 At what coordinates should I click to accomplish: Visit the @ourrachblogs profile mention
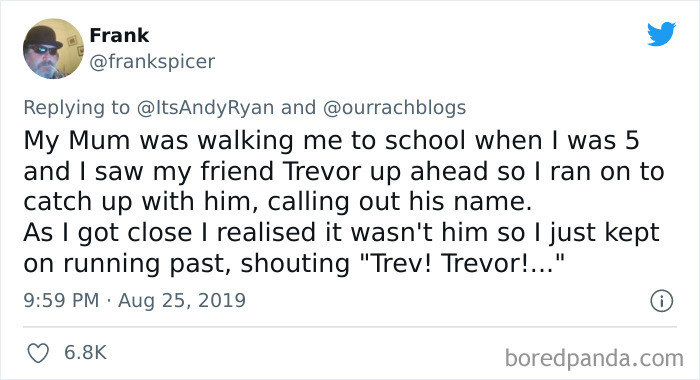[x=394, y=108]
